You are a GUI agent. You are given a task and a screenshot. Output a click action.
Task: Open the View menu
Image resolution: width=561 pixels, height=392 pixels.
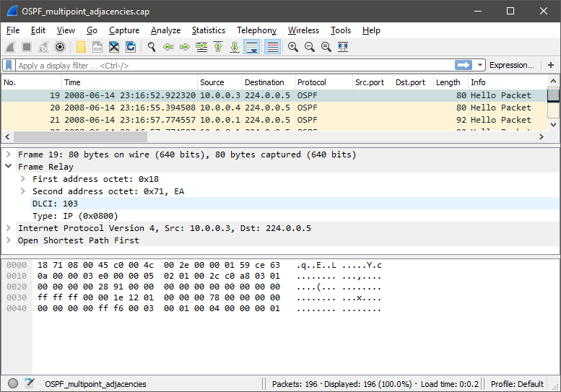(66, 30)
